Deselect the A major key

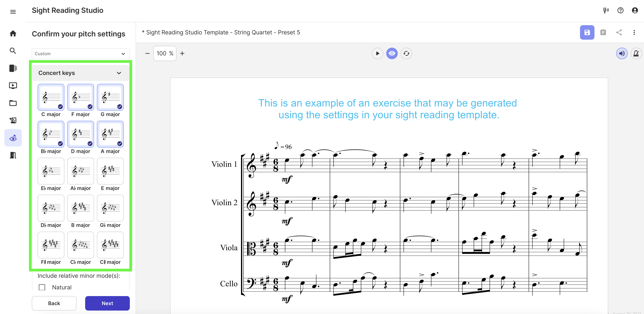click(110, 134)
